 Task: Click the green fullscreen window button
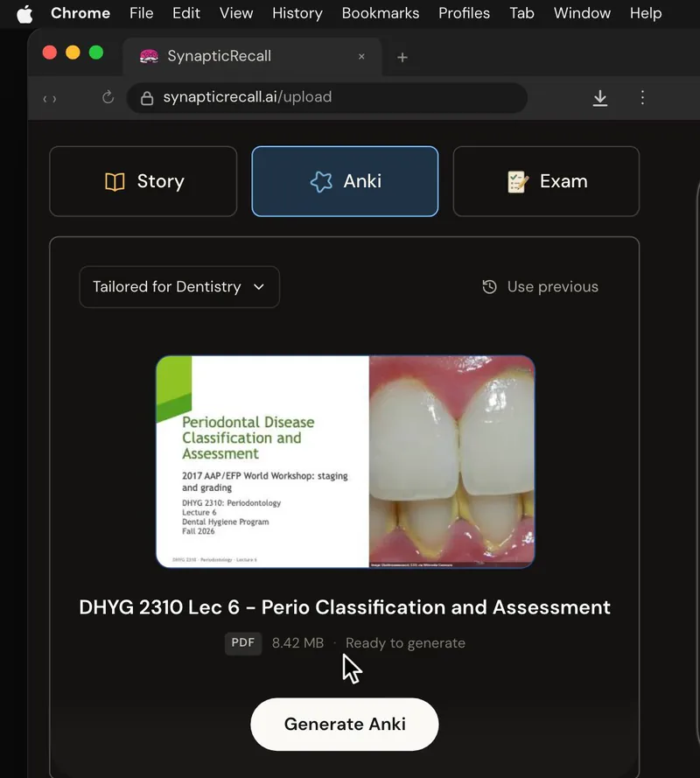[96, 53]
